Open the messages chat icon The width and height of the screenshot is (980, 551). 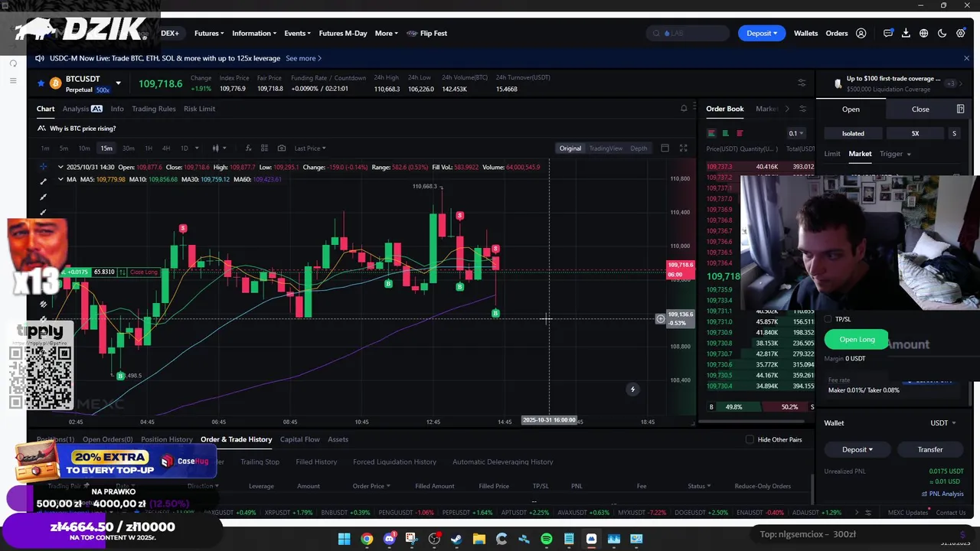[x=888, y=34]
